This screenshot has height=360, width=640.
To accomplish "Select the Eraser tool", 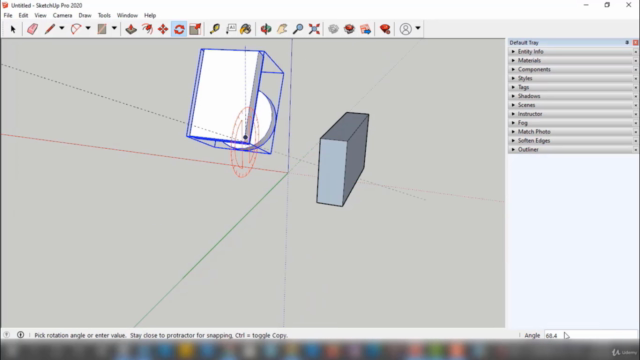I will [32, 29].
